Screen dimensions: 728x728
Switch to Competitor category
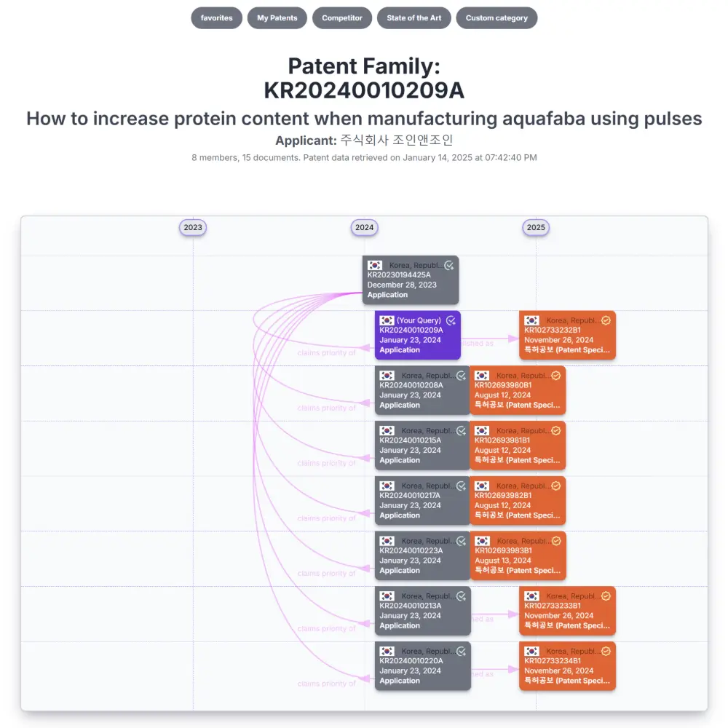click(x=342, y=18)
